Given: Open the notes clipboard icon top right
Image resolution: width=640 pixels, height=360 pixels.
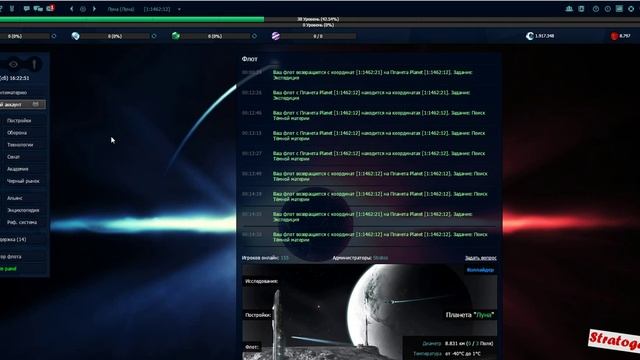Looking at the screenshot, I should click(x=581, y=9).
